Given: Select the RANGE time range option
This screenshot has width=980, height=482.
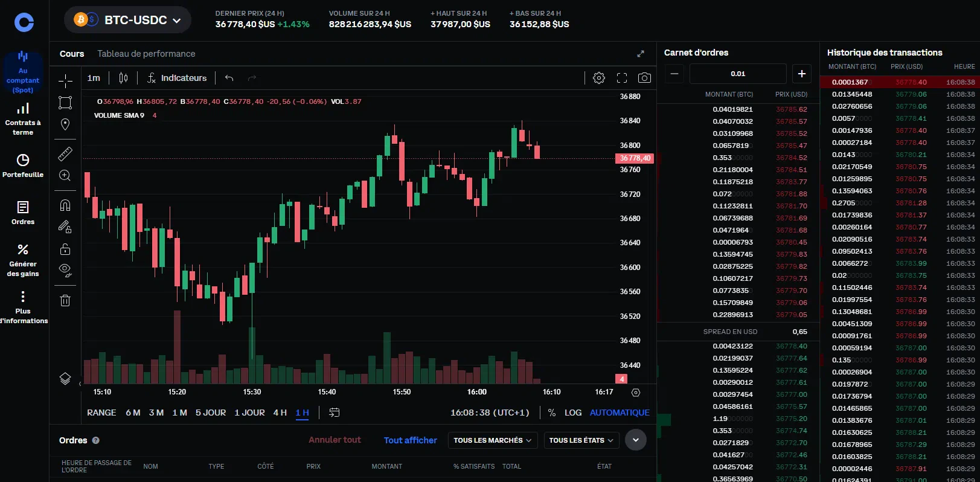Looking at the screenshot, I should click(x=101, y=413).
